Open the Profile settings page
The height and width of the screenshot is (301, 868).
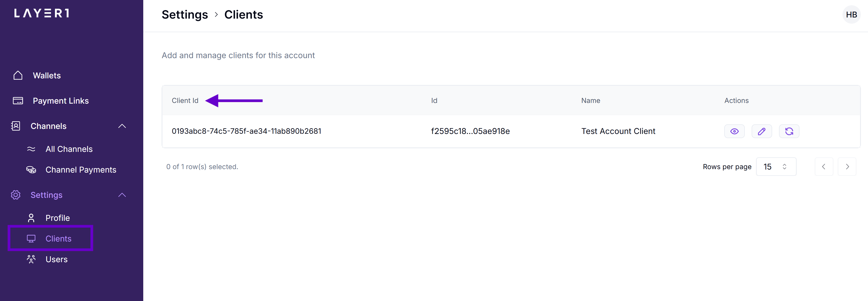[58, 218]
